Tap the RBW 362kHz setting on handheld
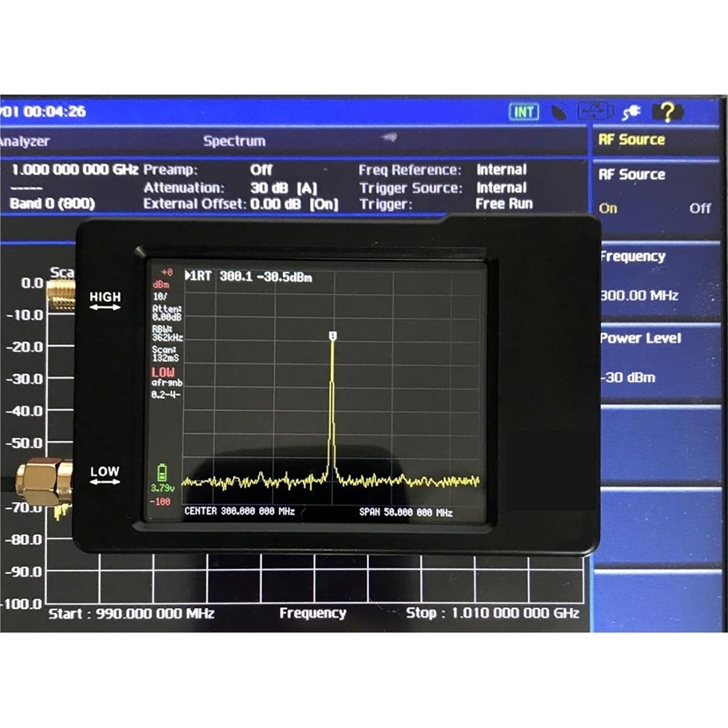The image size is (728, 728). click(x=167, y=333)
